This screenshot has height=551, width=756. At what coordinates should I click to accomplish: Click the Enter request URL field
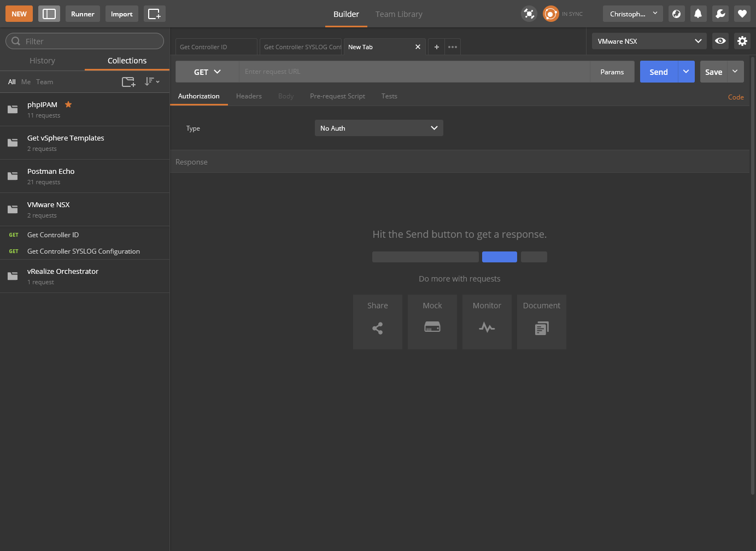[414, 72]
